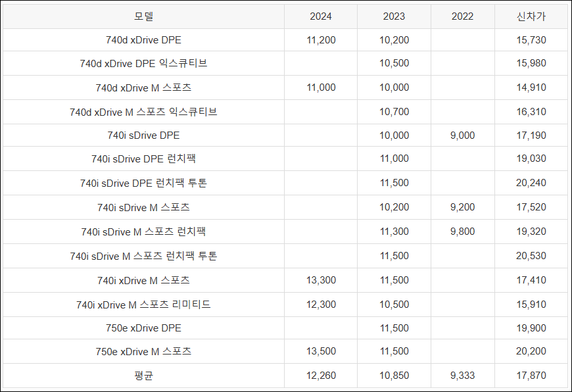Select 740i sDrive M 스포츠 model name
Viewport: 572px width, 392px height.
coord(143,207)
